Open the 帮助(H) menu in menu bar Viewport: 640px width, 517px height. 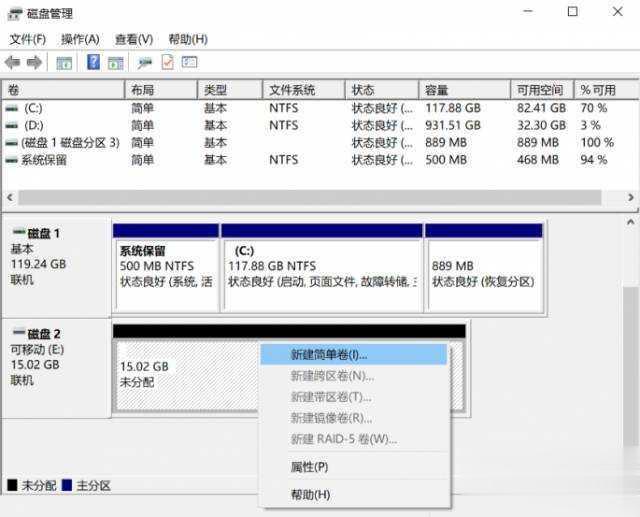pyautogui.click(x=188, y=40)
